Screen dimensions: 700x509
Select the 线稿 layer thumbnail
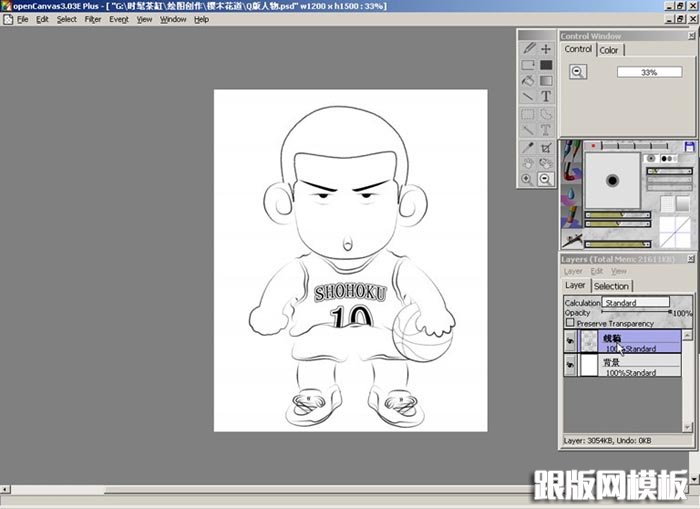click(589, 341)
